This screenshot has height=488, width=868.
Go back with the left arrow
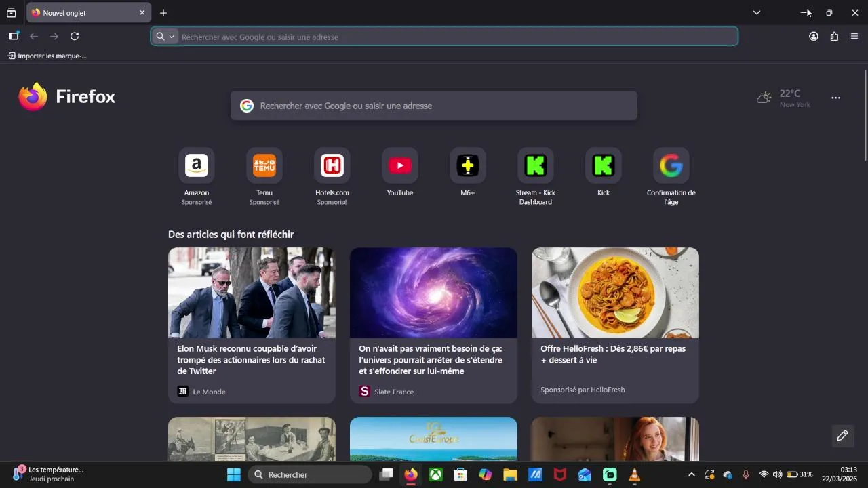coord(34,36)
